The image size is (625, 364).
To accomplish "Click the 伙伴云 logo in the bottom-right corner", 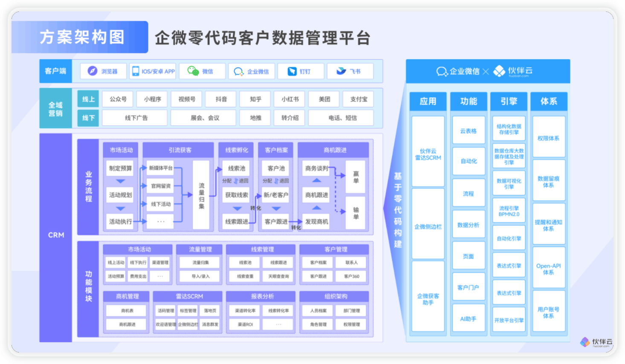I will click(x=596, y=342).
